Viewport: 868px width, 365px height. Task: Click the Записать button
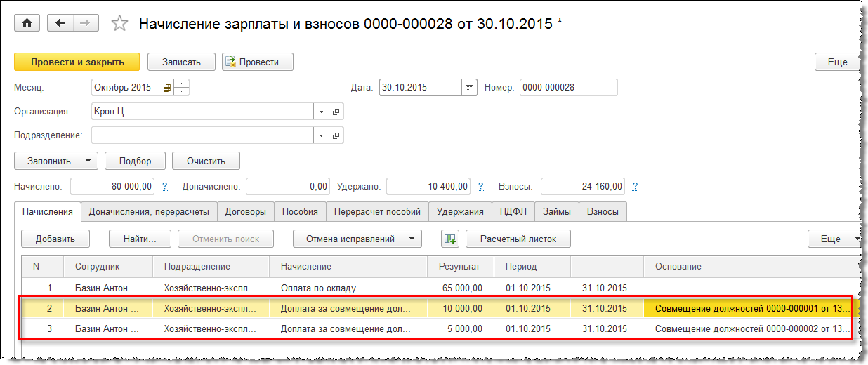coord(181,62)
